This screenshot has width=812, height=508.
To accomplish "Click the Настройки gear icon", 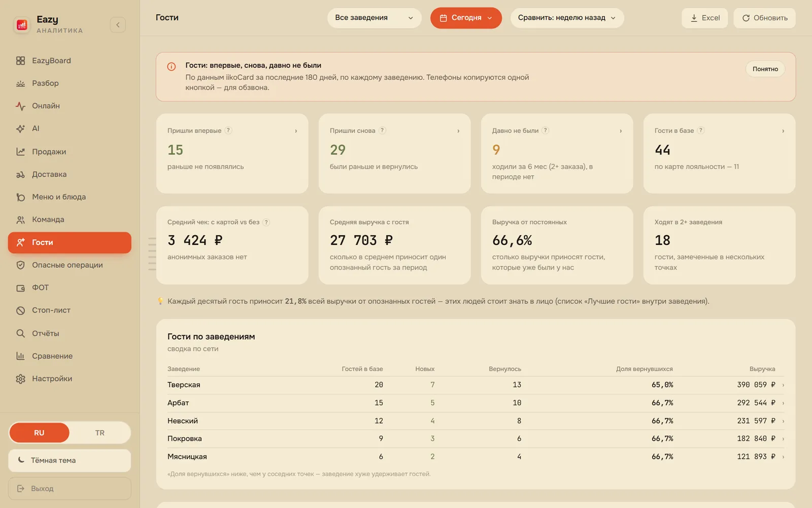I will (x=20, y=378).
